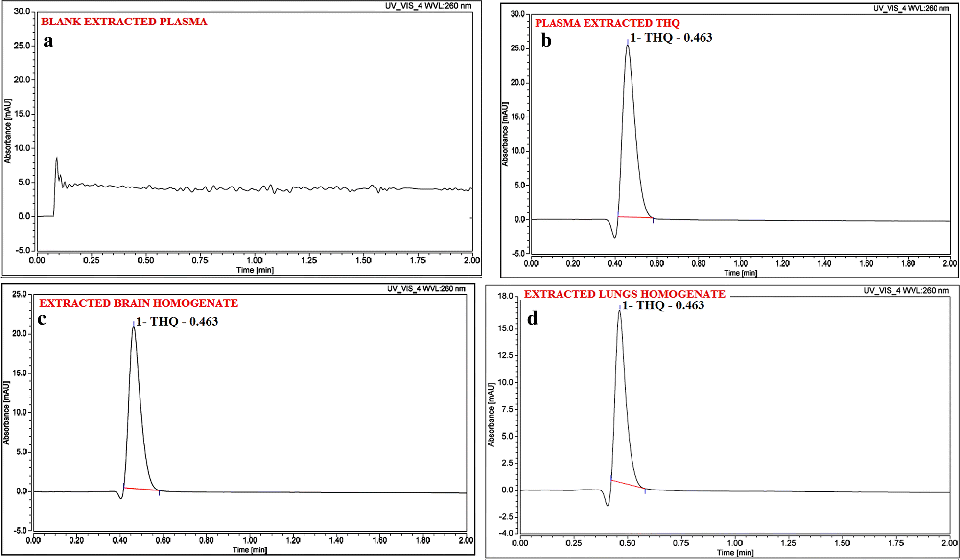Click the red baseline in brain homogenate chart
The image size is (960, 560).
[x=141, y=489]
